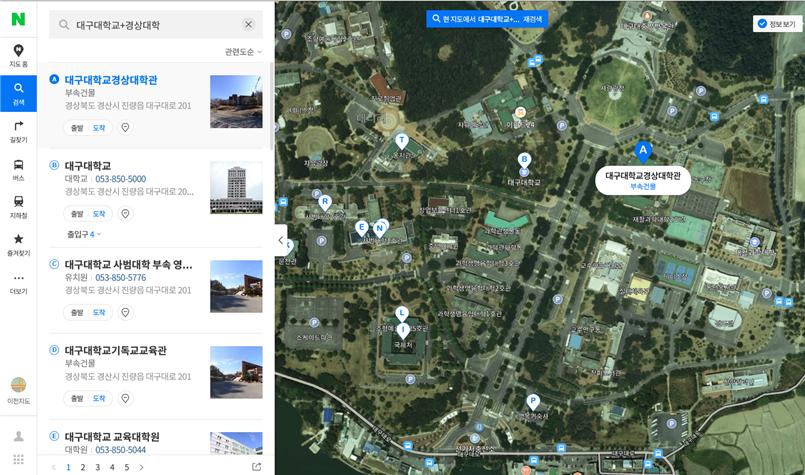Open the 지하철 subway icon
Viewport: 805px width, 475px height.
click(18, 207)
